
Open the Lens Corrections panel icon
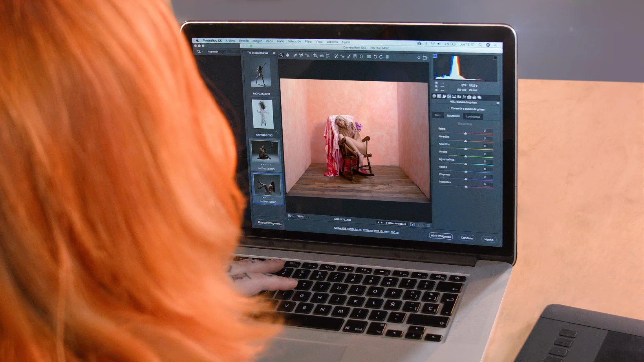pyautogui.click(x=459, y=97)
